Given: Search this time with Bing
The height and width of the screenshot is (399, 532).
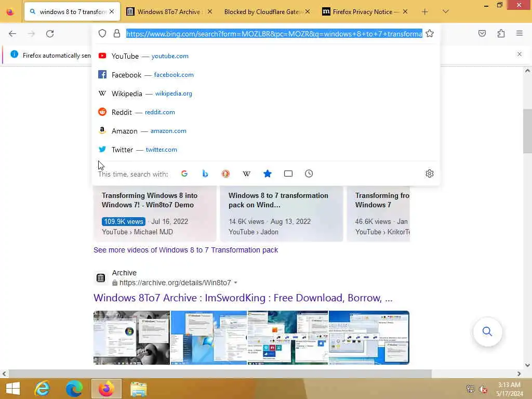Looking at the screenshot, I should pyautogui.click(x=205, y=174).
